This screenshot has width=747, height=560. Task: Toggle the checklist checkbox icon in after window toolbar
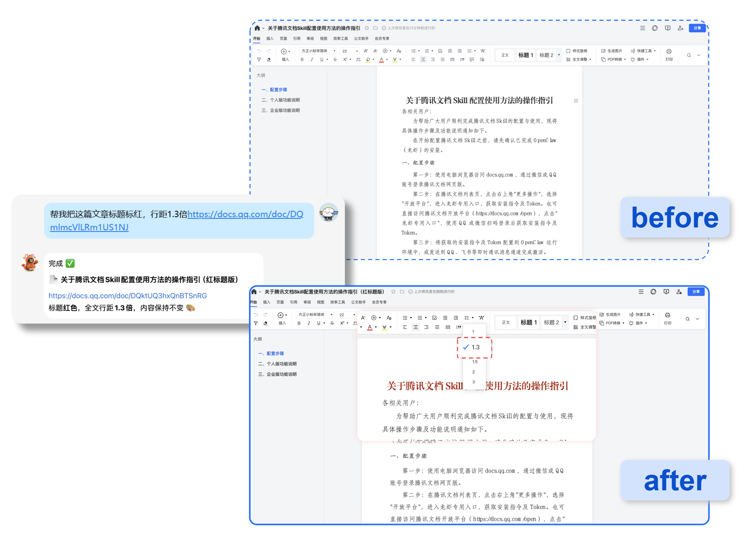435,318
